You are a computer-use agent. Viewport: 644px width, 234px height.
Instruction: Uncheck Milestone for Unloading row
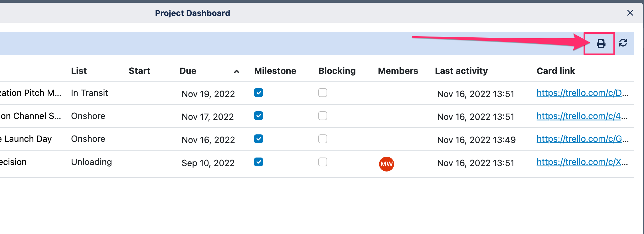pos(258,162)
